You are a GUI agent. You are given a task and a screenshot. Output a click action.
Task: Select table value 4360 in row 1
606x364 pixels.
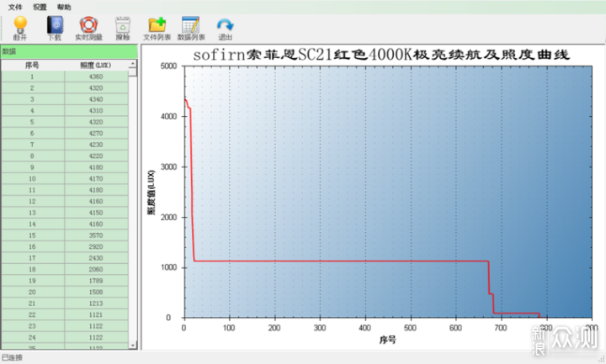(96, 76)
